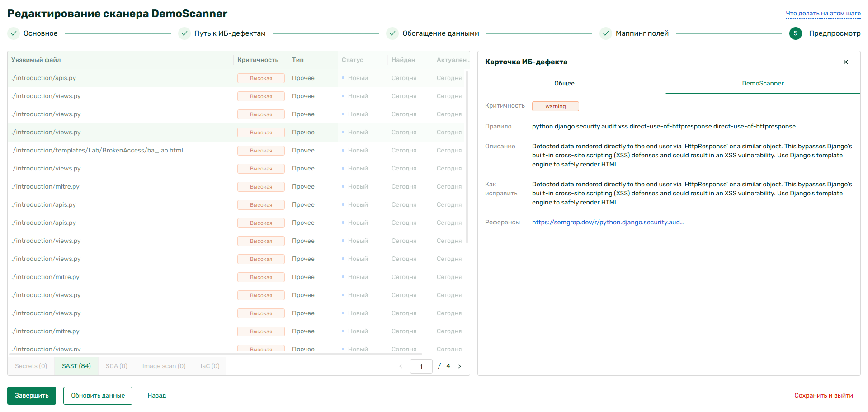
Task: Click the Карточка ИБ-дефекта title
Action: coord(526,62)
